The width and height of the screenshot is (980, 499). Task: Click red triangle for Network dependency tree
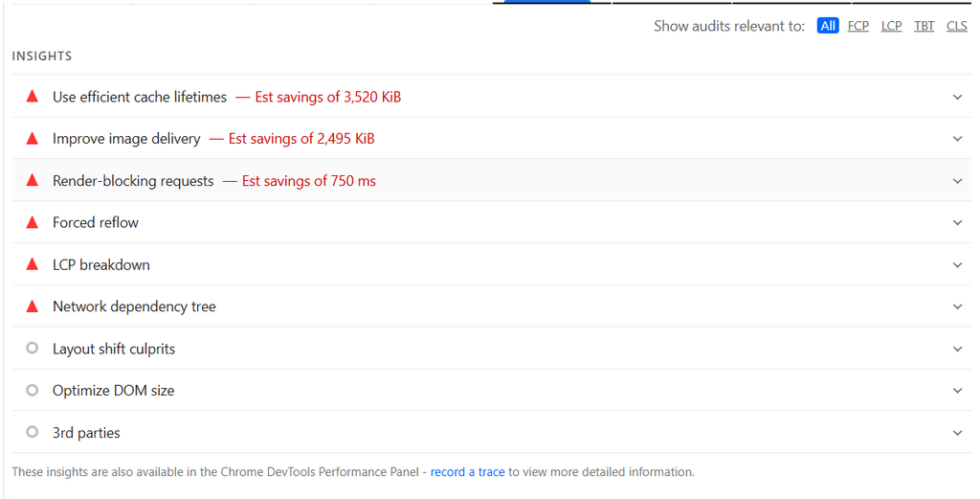pos(33,306)
